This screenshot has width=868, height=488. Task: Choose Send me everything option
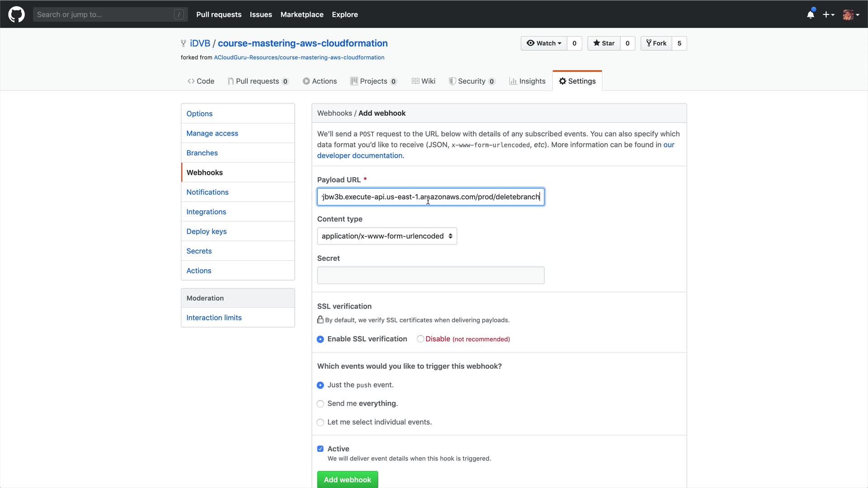[321, 404]
